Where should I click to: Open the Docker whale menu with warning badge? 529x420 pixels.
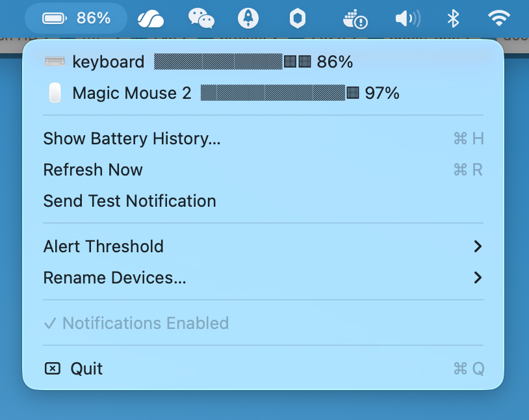click(x=355, y=18)
